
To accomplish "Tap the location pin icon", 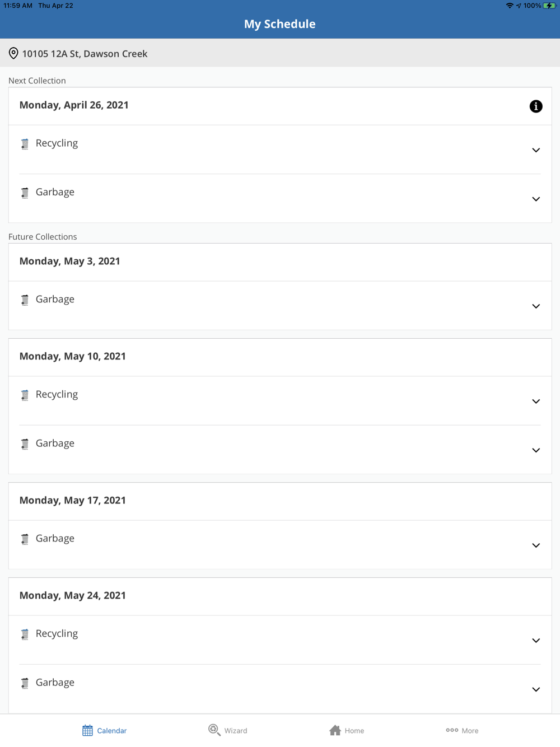I will 13,54.
